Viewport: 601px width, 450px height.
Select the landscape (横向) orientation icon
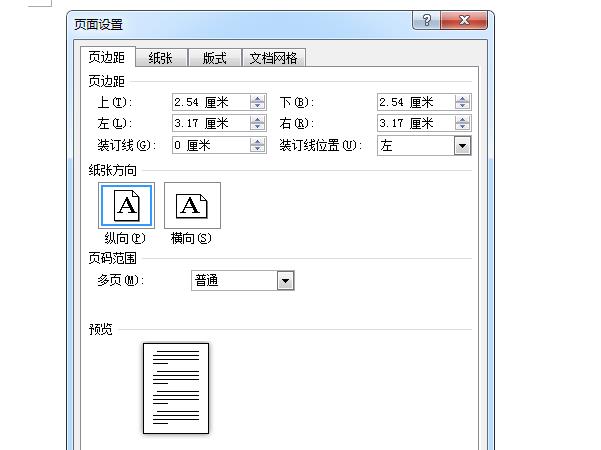tap(192, 206)
